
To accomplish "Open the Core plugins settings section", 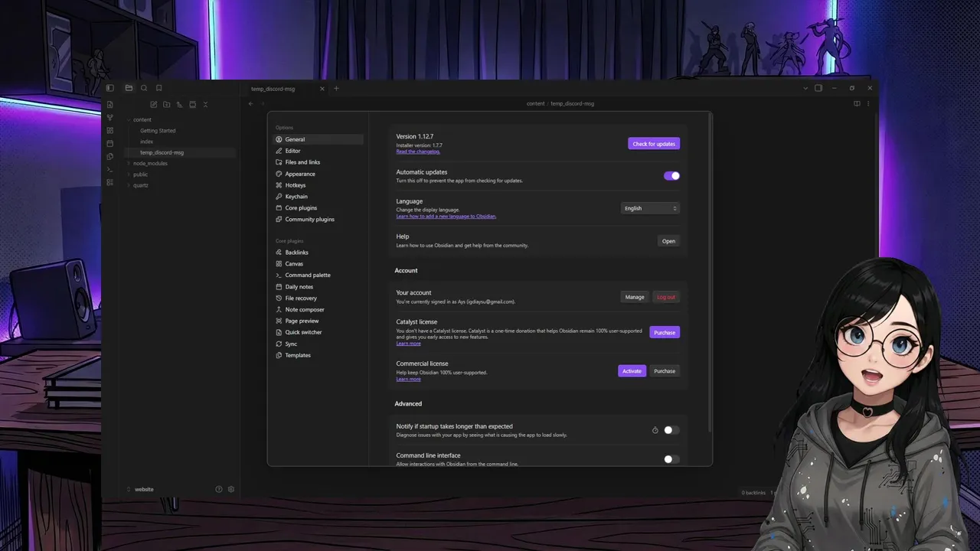I will point(318,208).
